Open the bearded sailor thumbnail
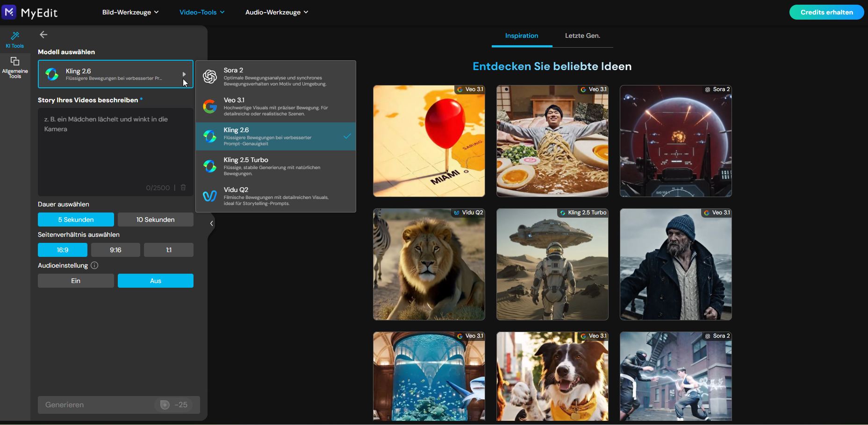This screenshot has height=425, width=868. (x=675, y=264)
